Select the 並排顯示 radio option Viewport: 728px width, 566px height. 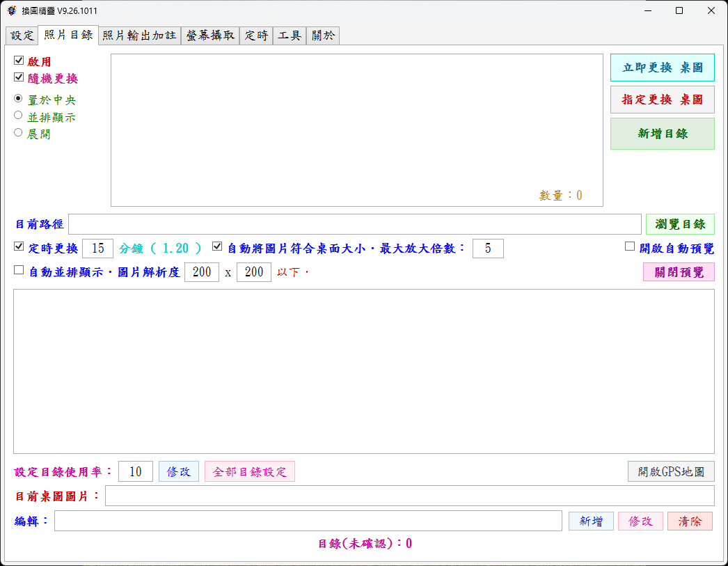18,115
